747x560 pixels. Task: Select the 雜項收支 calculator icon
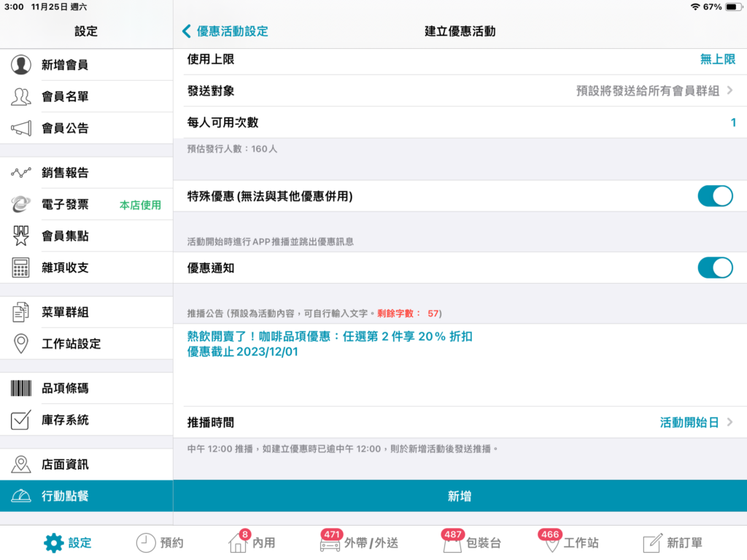click(x=21, y=268)
